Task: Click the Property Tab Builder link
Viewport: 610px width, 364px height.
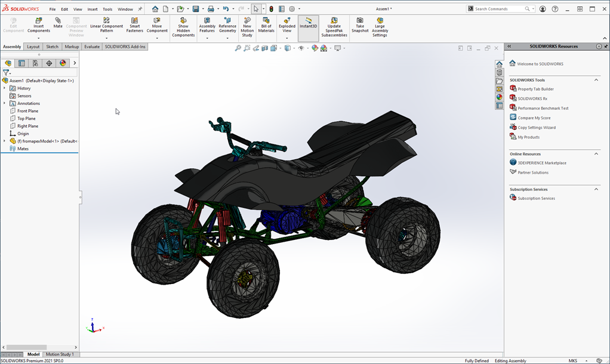Action: [x=537, y=88]
